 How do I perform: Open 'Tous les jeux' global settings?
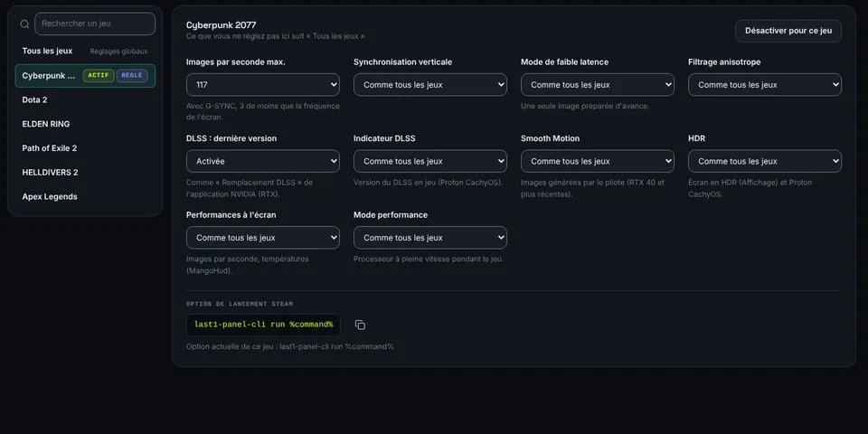[85, 51]
